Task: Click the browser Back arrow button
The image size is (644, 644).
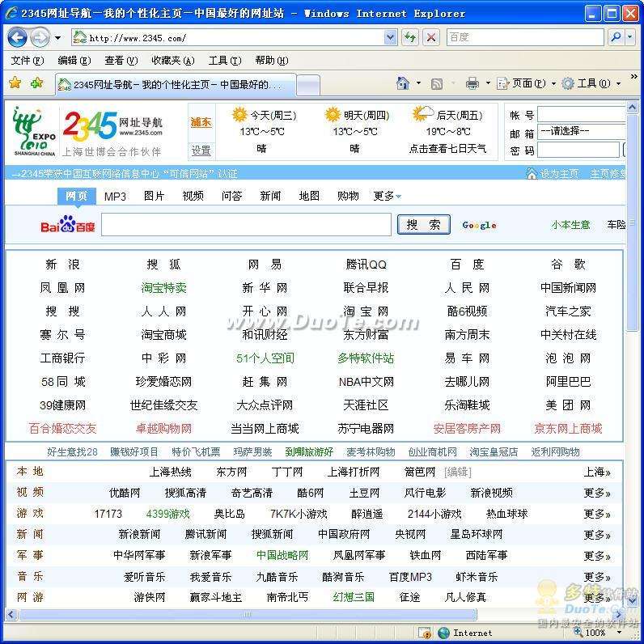Action: click(x=17, y=38)
